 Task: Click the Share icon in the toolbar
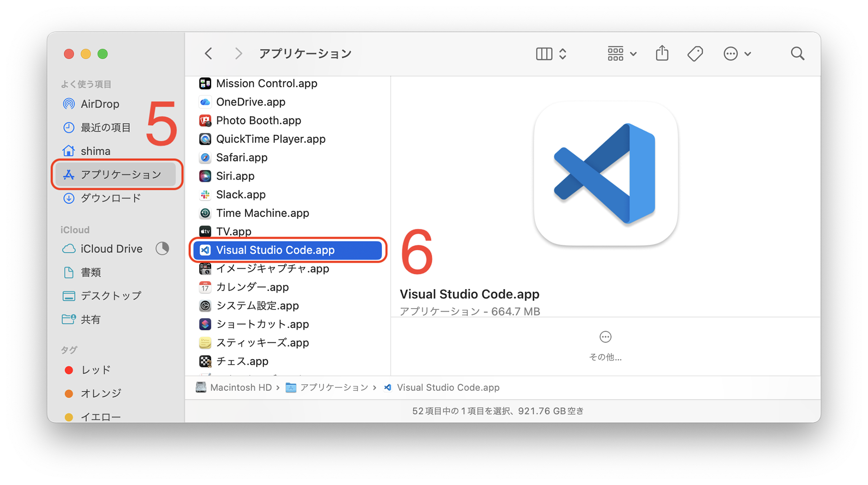click(x=662, y=53)
